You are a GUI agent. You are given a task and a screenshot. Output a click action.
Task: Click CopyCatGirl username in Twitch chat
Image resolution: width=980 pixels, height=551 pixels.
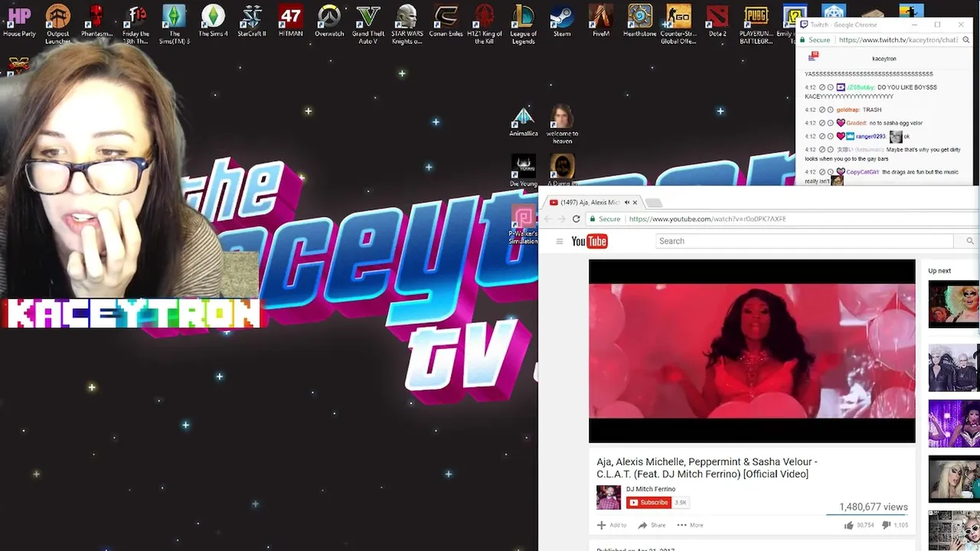point(862,172)
